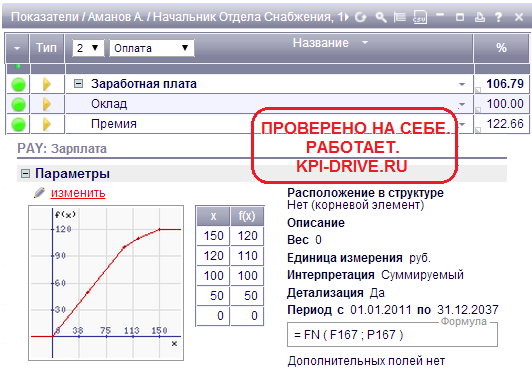Image resolution: width=532 pixels, height=369 pixels.
Task: Collapse the Параметры section
Action: pos(25,174)
